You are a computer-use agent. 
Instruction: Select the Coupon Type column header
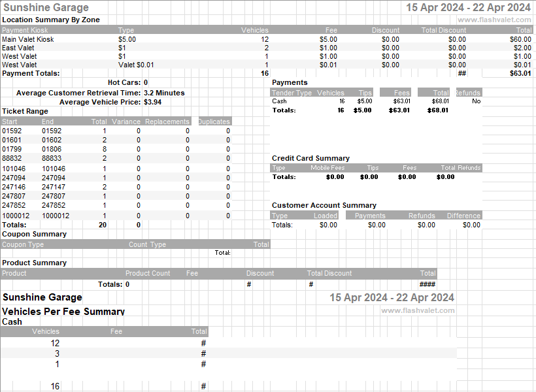[23, 244]
